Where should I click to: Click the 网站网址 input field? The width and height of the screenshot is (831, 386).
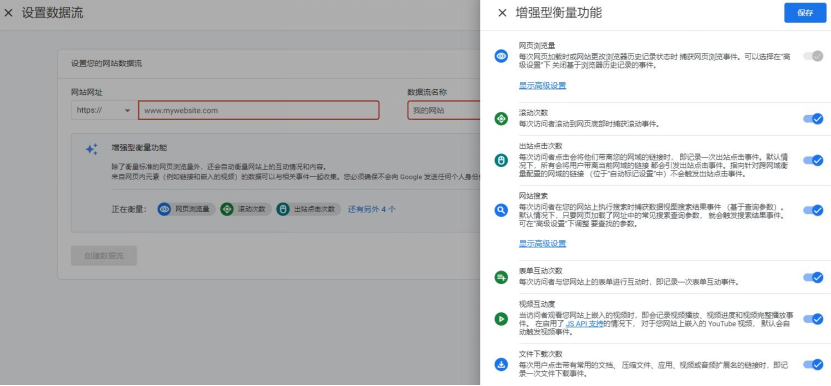click(259, 110)
